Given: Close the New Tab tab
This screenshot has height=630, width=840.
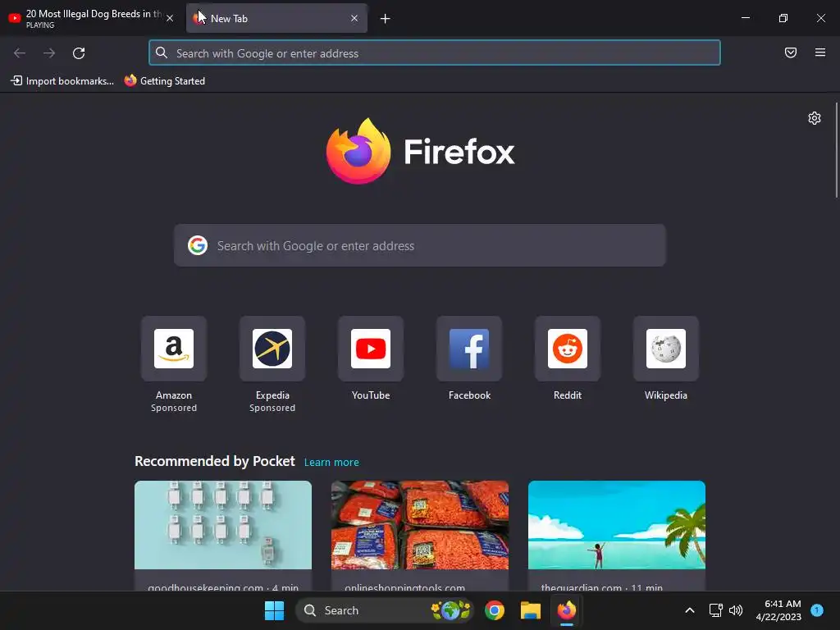Looking at the screenshot, I should [354, 18].
